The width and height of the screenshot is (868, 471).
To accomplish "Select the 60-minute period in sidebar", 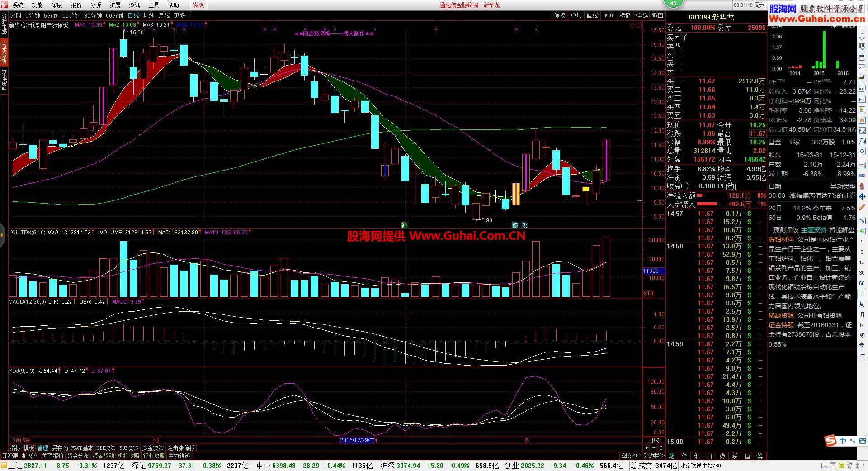I will pyautogui.click(x=862, y=283).
